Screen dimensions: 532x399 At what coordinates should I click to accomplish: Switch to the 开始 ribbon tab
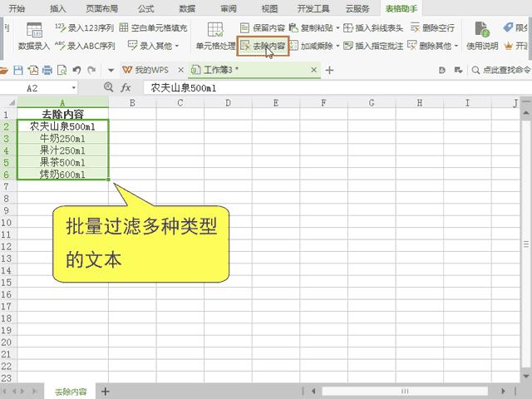point(17,8)
